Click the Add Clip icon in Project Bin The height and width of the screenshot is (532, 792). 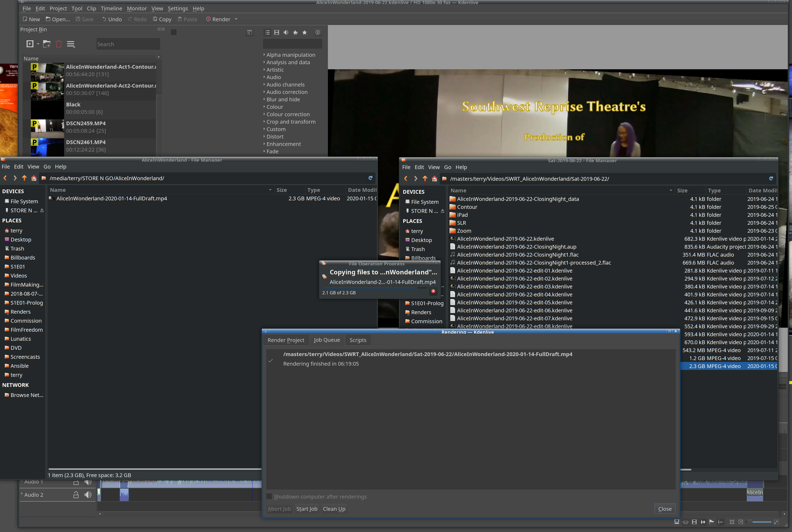pyautogui.click(x=30, y=44)
